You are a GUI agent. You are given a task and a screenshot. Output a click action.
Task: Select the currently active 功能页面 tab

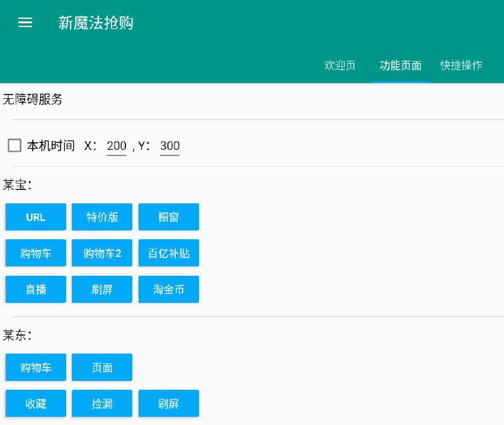tap(401, 65)
